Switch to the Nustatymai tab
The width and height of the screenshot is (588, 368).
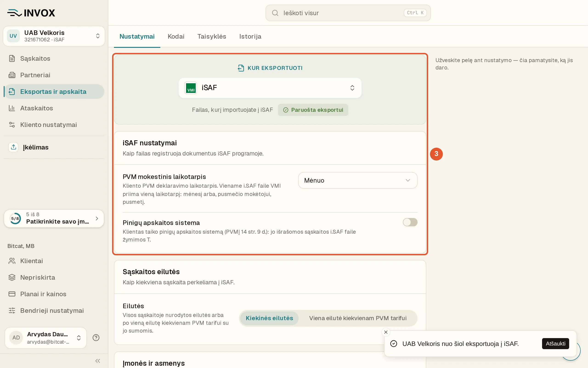point(137,37)
